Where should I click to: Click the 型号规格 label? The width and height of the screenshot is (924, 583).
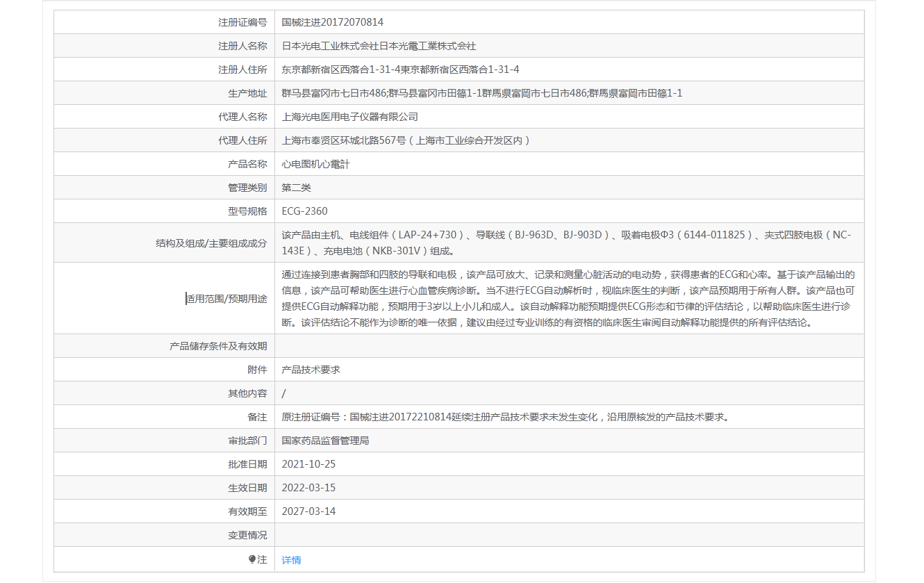pos(247,211)
